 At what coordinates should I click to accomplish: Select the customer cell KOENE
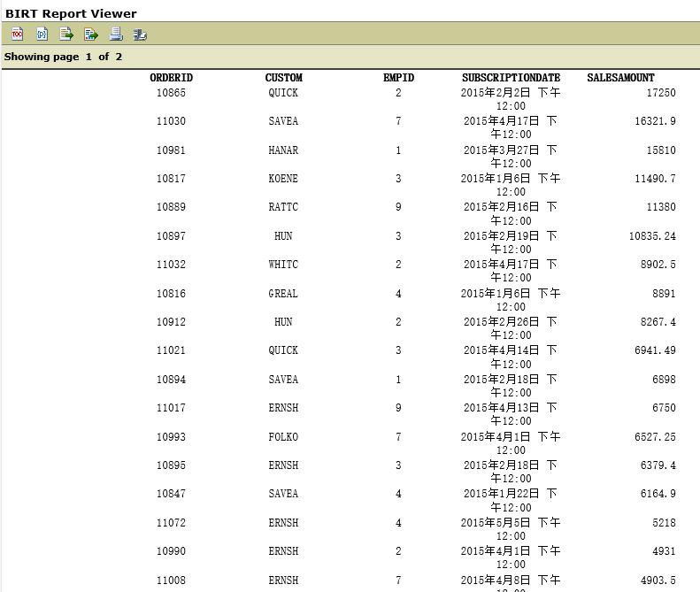point(283,179)
